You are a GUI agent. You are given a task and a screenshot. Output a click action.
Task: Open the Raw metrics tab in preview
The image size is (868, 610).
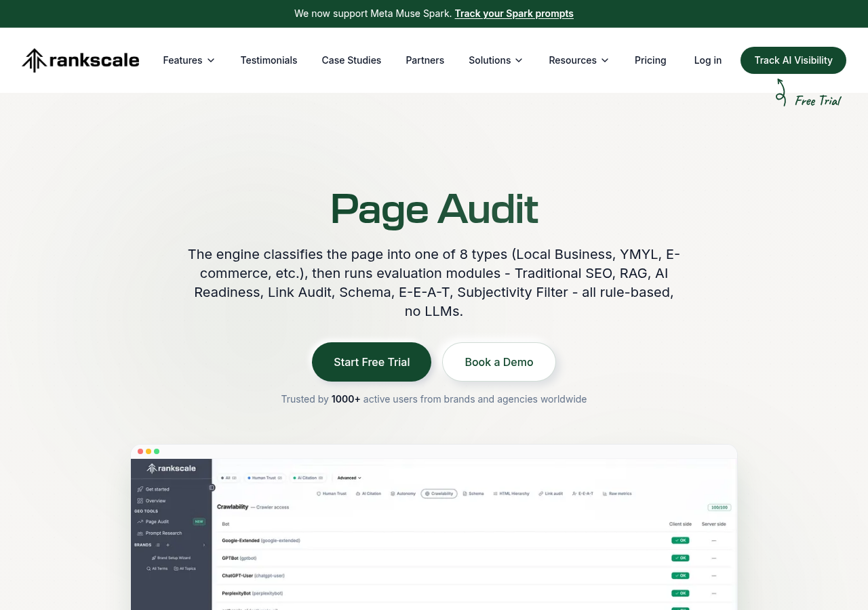point(616,493)
